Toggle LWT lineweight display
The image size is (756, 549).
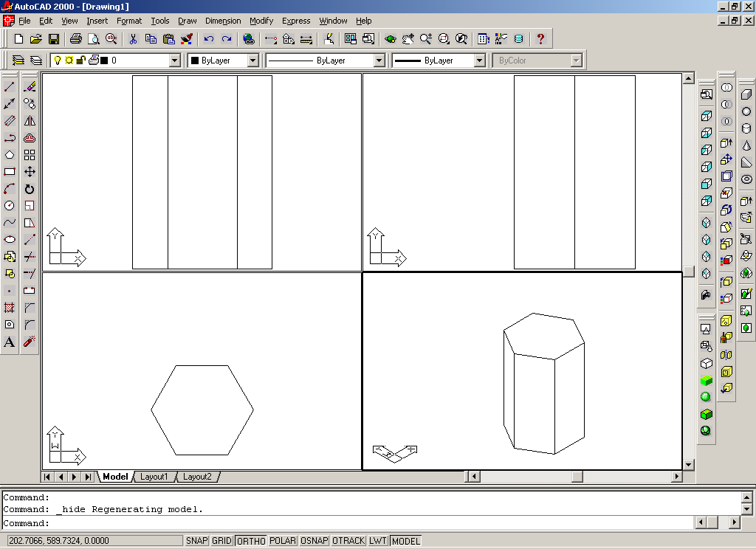coord(378,541)
